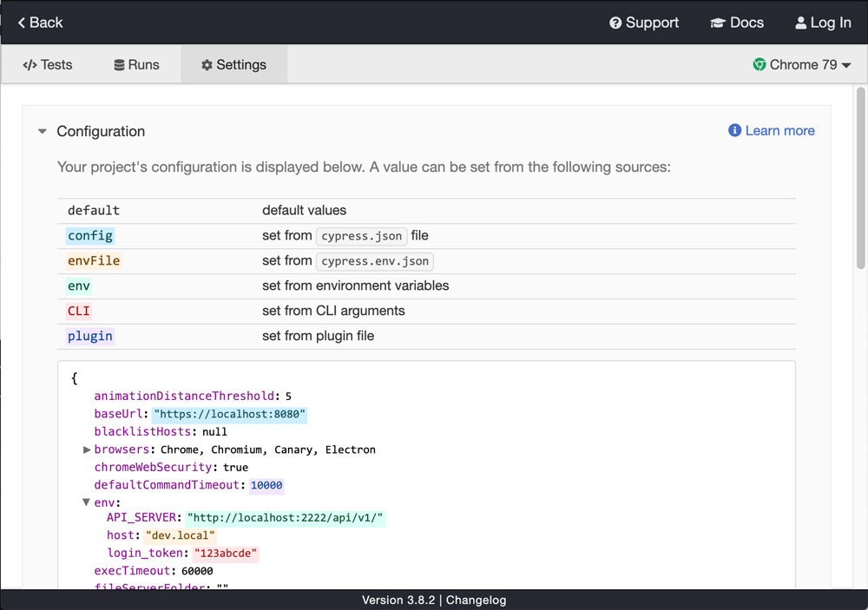
Task: Expand the browsers entry in the configuration
Action: point(87,449)
